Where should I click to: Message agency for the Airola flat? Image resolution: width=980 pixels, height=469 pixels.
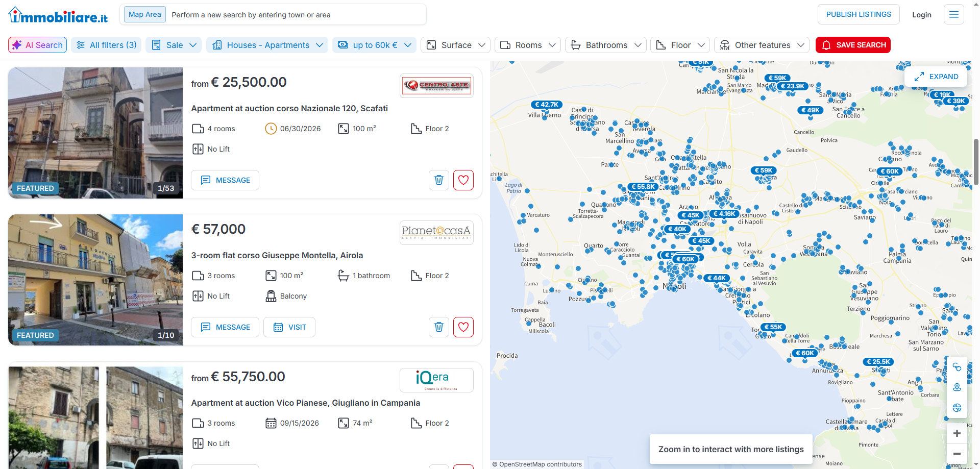[225, 327]
